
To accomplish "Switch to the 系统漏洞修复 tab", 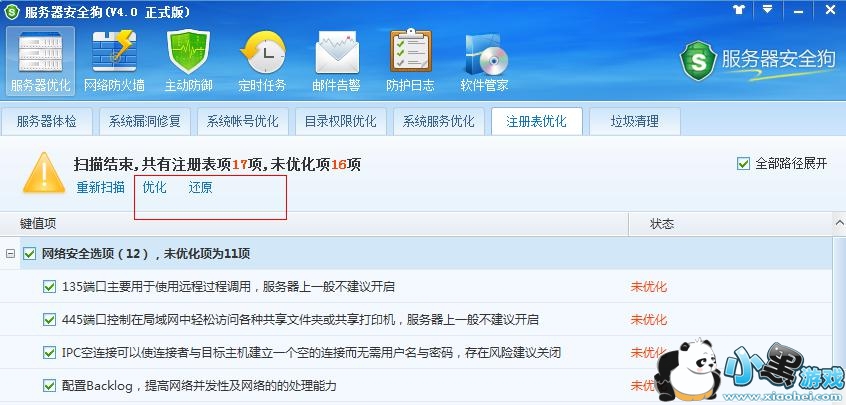I will click(x=145, y=121).
